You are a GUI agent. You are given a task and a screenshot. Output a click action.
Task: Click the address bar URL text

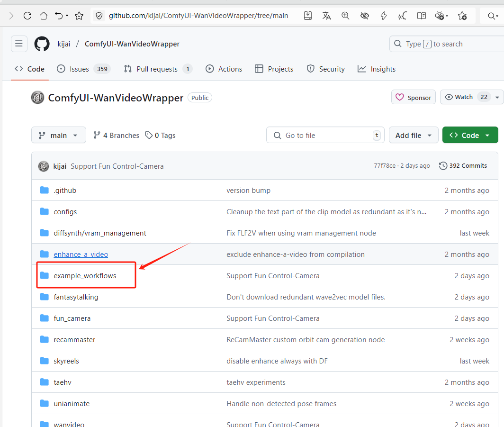[x=198, y=16]
